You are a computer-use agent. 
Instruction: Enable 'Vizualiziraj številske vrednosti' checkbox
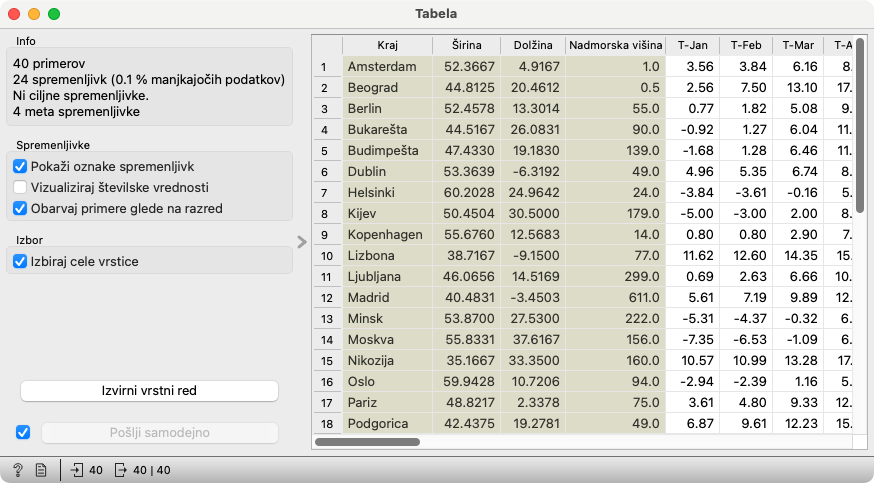click(20, 187)
